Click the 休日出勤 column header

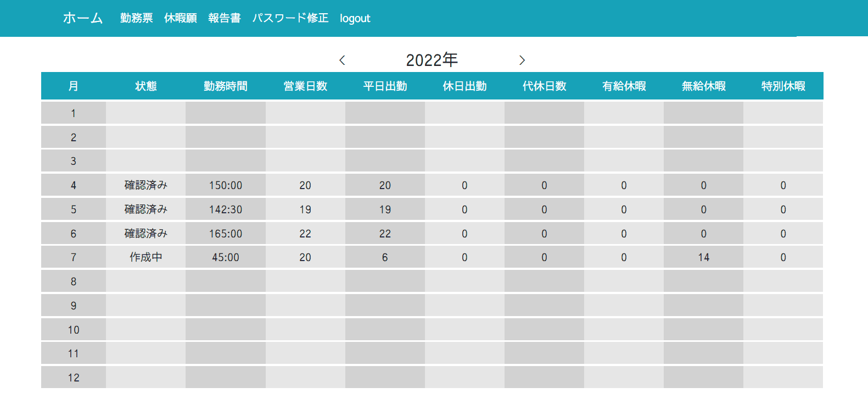[x=464, y=86]
